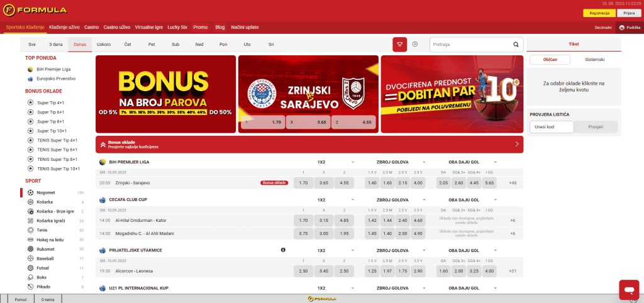Click the Unesi kod input field
Screen dimensions: 644x303
552,127
